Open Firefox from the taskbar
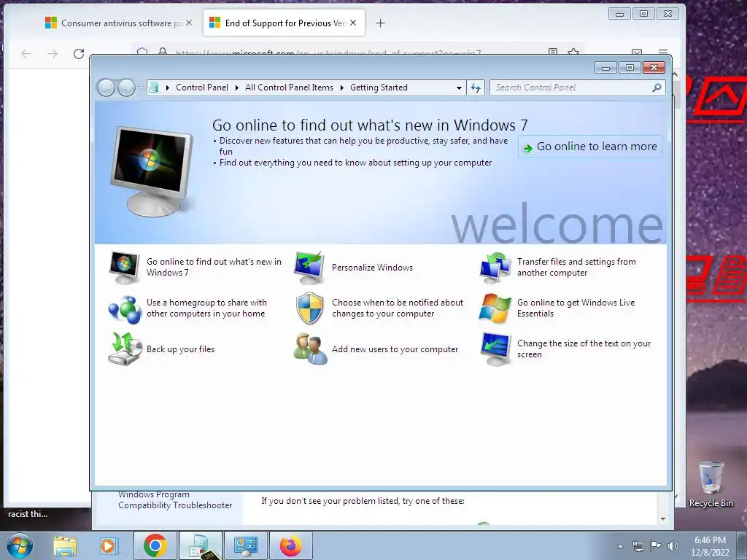This screenshot has width=747, height=560. [290, 545]
